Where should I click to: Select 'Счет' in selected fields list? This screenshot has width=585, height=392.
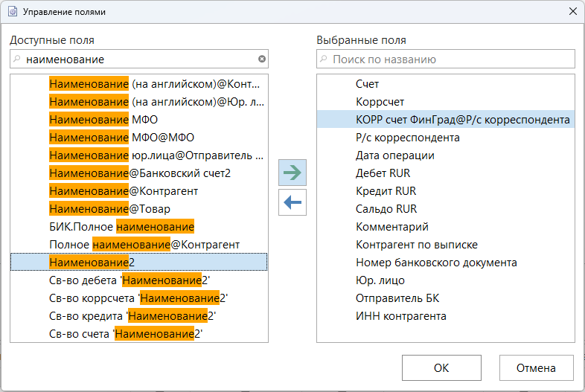[x=367, y=84]
